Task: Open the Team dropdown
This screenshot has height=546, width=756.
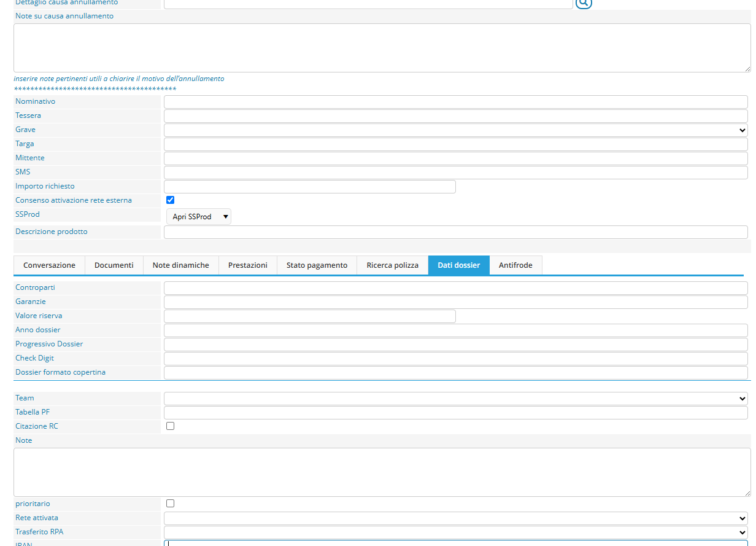Action: (x=455, y=398)
